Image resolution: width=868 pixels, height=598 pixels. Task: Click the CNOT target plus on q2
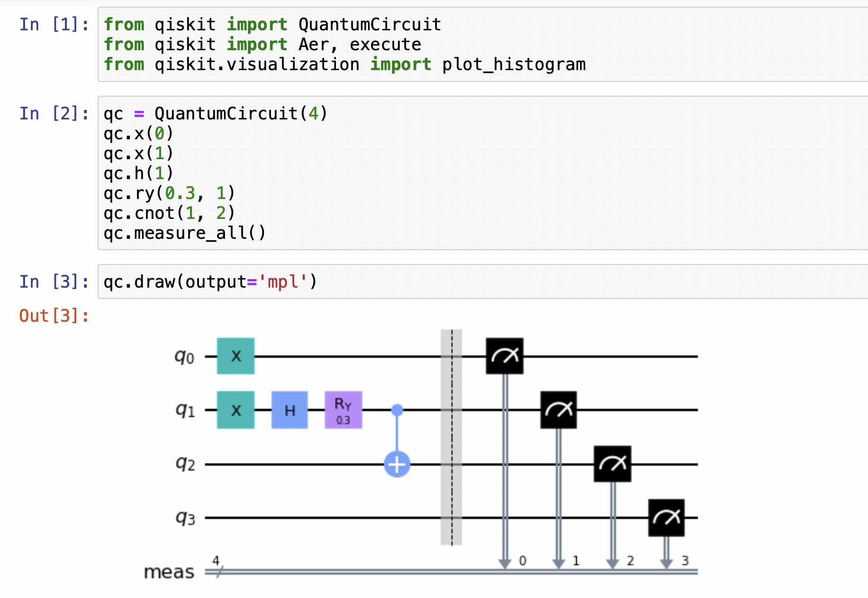pos(397,464)
